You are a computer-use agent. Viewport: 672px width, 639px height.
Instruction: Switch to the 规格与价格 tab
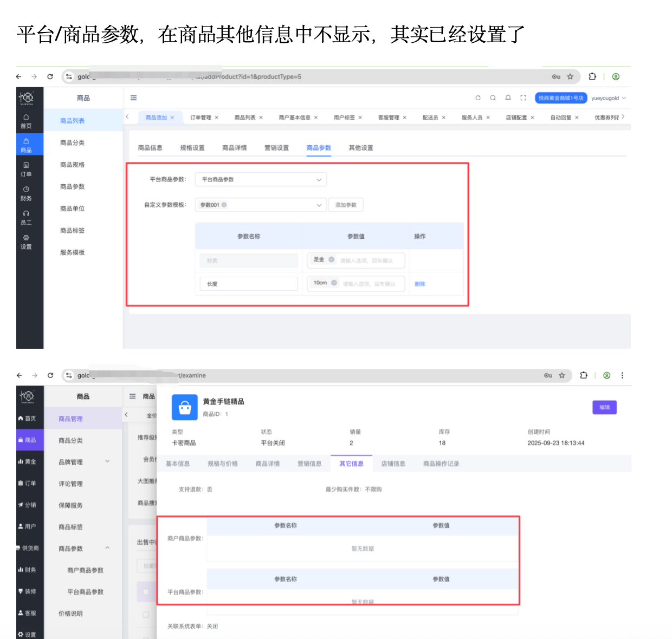(x=223, y=464)
